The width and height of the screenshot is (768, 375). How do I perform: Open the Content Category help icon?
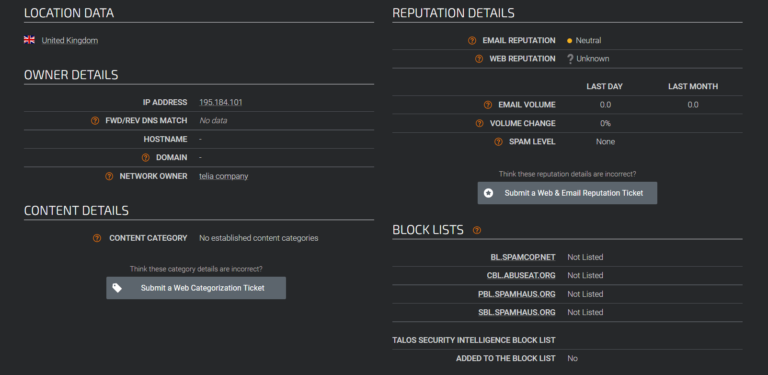click(x=97, y=238)
